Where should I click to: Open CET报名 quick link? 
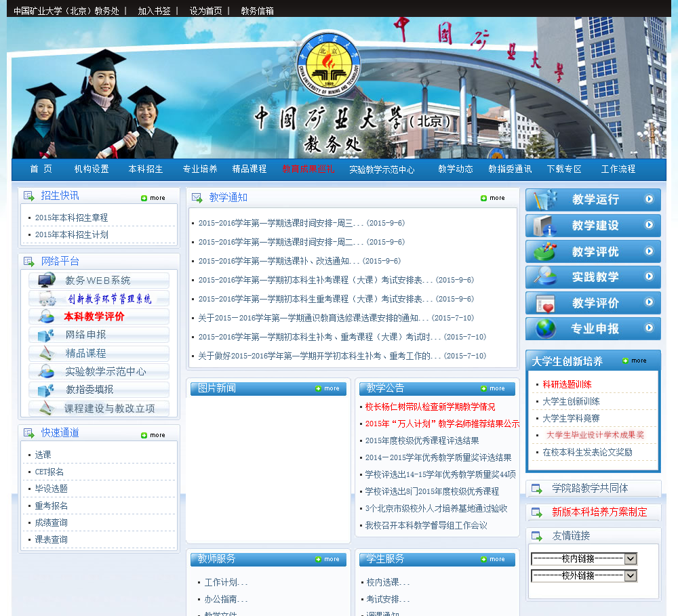(x=49, y=472)
